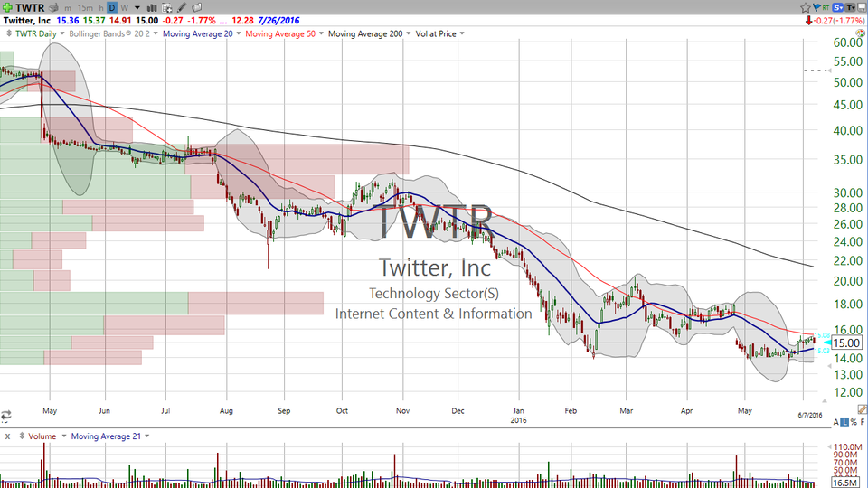868x488 pixels.
Task: Click the green plus add-symbol icon
Action: [7, 7]
